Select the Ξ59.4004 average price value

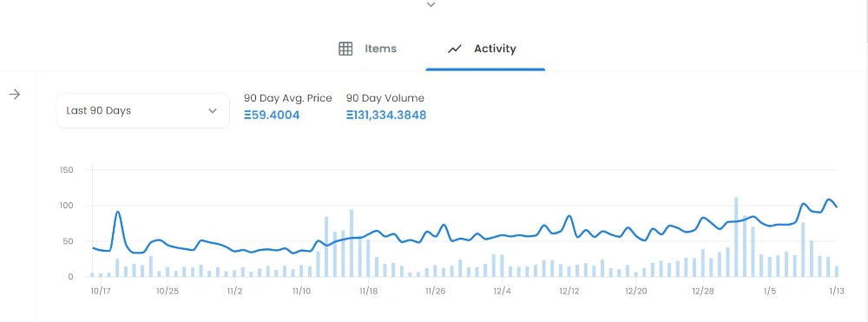(x=272, y=115)
